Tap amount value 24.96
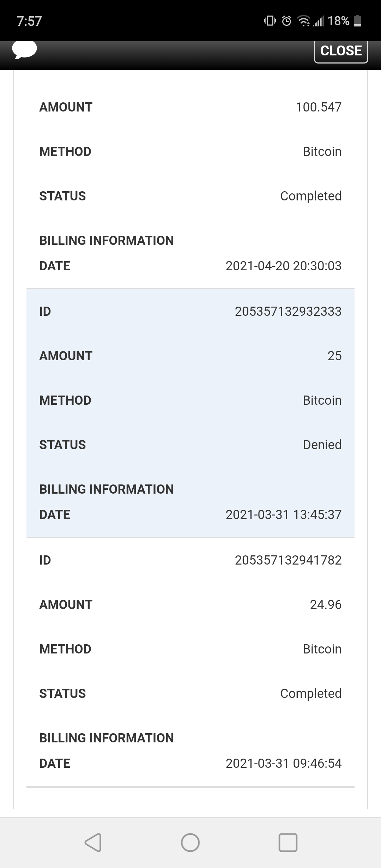The width and height of the screenshot is (381, 868). [x=325, y=604]
